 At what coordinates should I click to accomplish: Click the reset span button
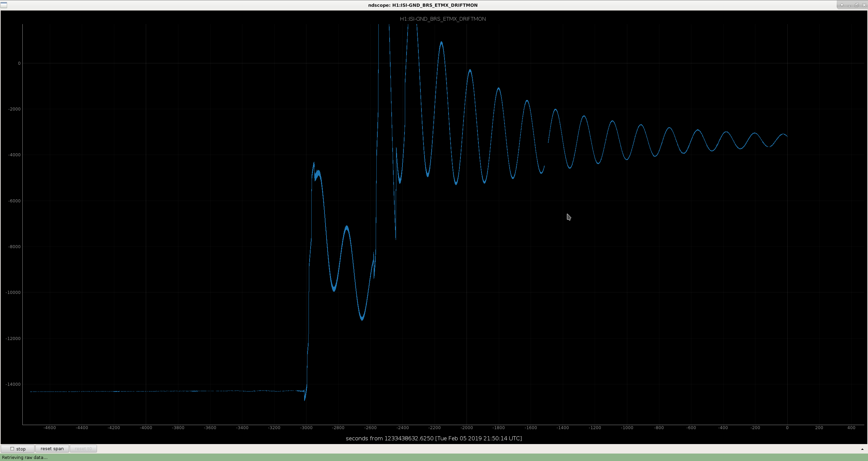pyautogui.click(x=52, y=448)
